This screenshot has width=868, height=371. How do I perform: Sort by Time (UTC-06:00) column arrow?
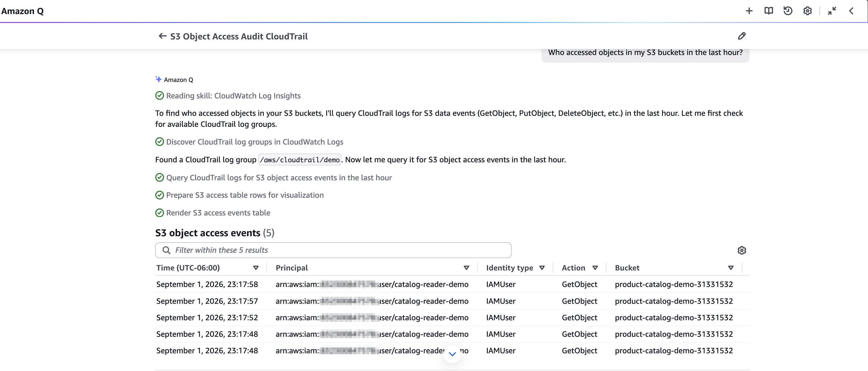click(256, 268)
